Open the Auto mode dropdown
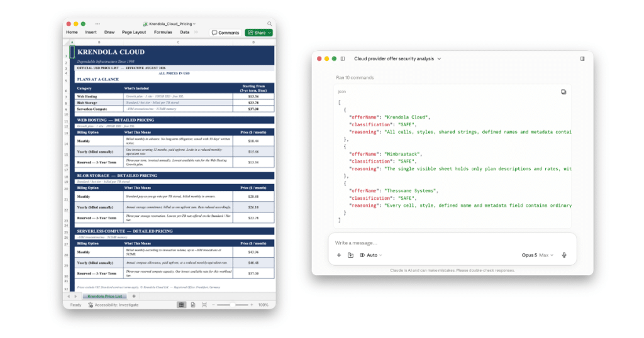Viewport: 644px width, 338px height. pyautogui.click(x=371, y=255)
